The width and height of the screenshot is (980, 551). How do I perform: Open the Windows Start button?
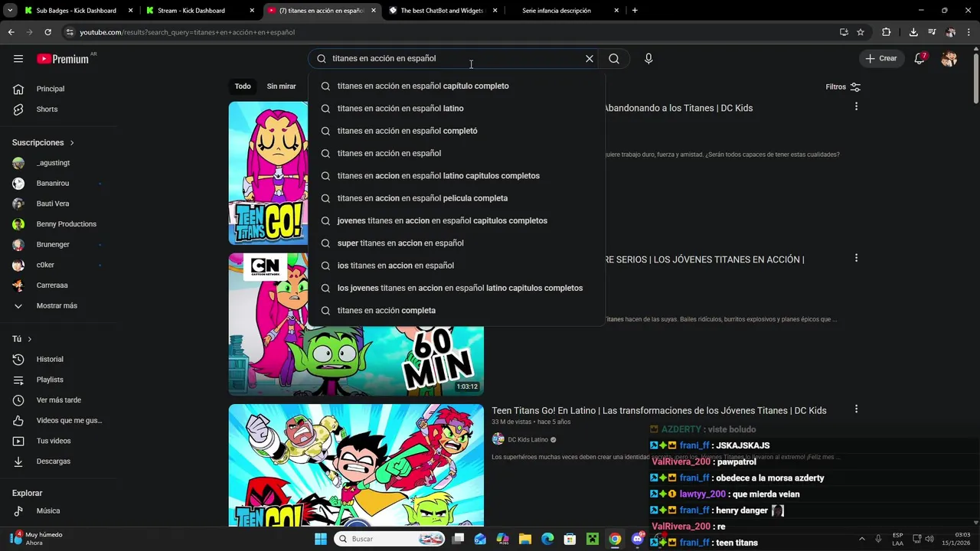pyautogui.click(x=321, y=539)
